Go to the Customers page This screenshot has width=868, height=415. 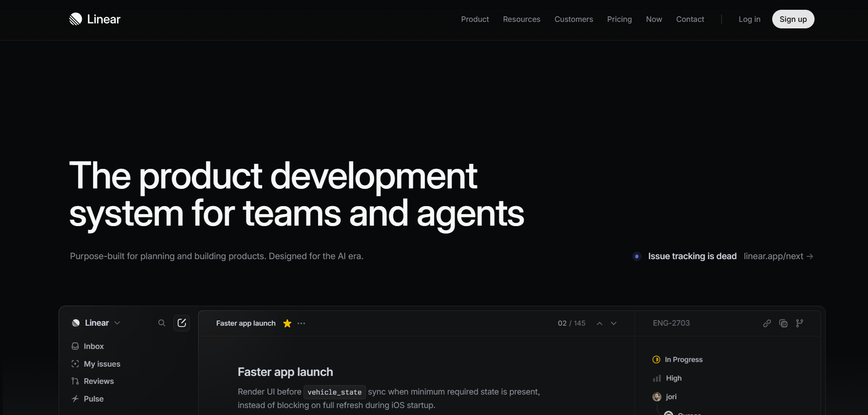pyautogui.click(x=574, y=19)
